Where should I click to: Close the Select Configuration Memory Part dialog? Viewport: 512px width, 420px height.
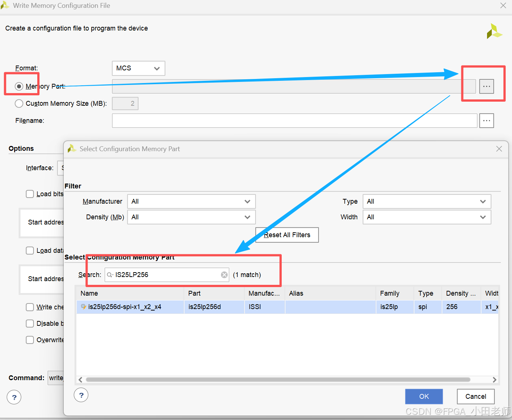[x=499, y=149]
